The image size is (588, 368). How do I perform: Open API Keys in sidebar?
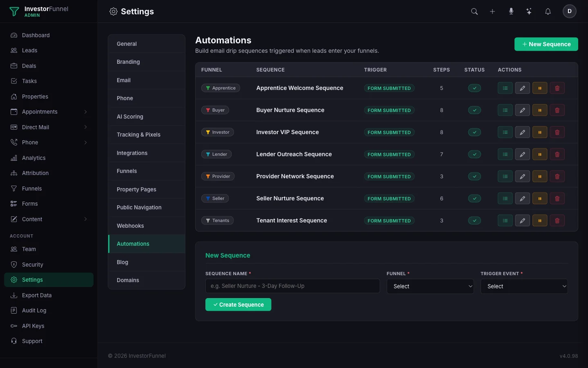(x=49, y=326)
